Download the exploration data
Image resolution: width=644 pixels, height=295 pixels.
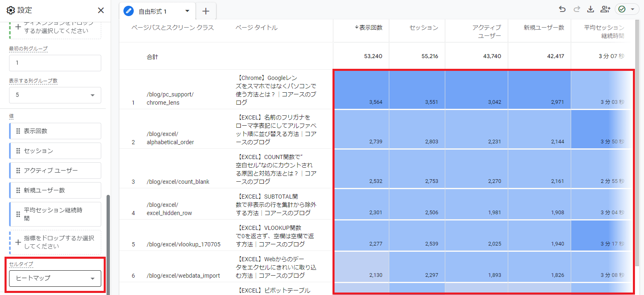click(591, 9)
